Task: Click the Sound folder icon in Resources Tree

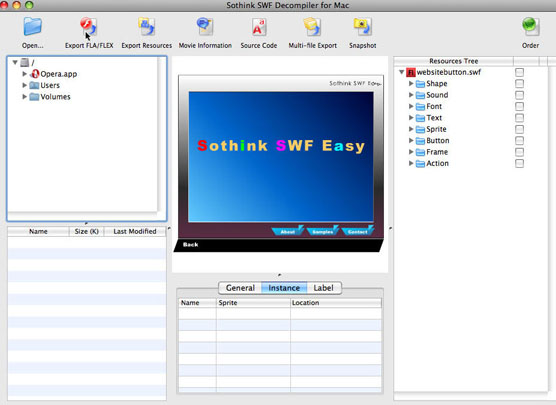Action: [x=420, y=95]
